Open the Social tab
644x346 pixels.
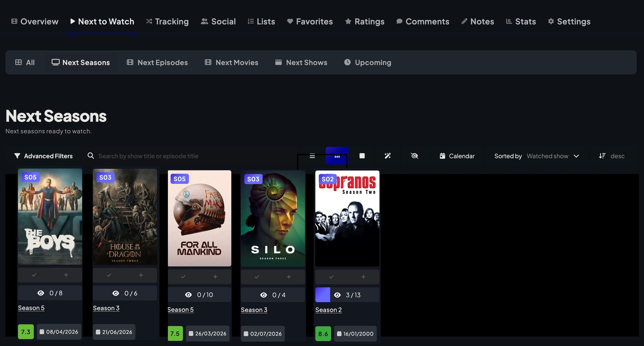point(218,21)
